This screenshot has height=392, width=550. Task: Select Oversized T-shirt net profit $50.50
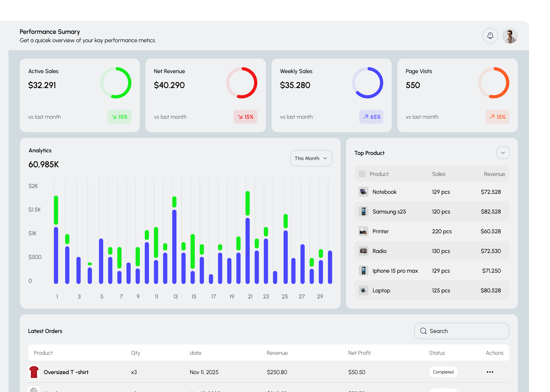click(357, 372)
